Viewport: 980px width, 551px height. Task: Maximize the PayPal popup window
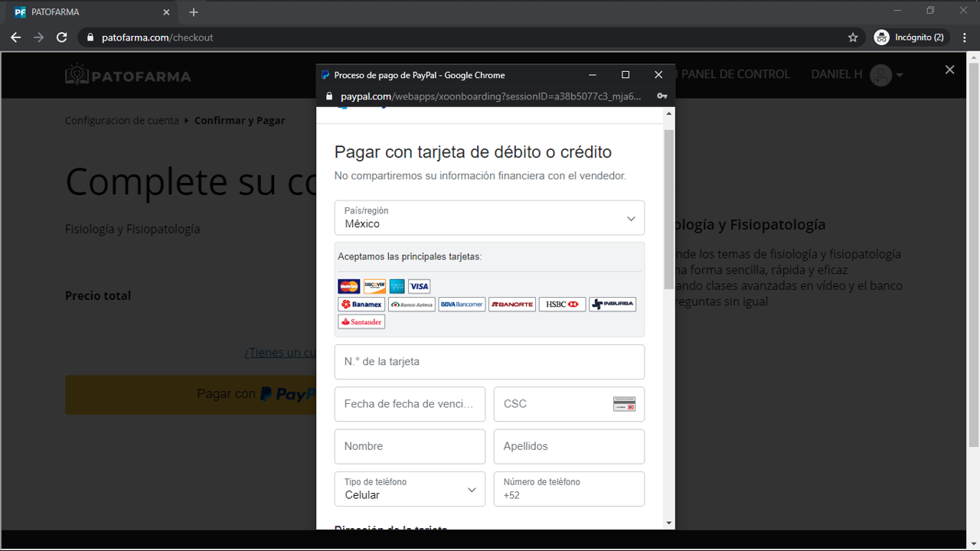click(x=626, y=75)
